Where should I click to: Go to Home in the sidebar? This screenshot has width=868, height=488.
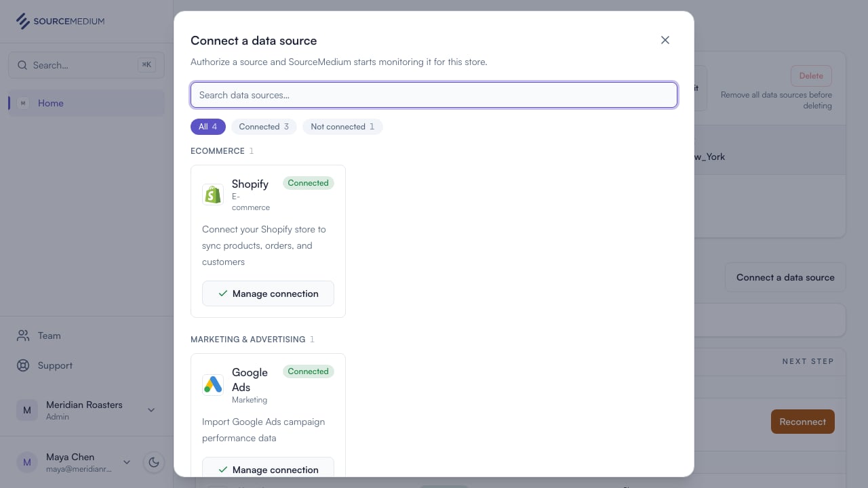pos(86,103)
